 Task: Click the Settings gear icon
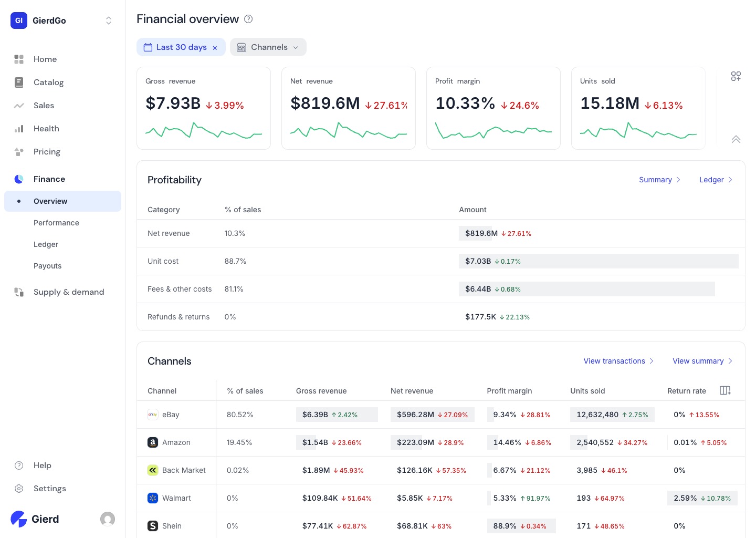19,489
